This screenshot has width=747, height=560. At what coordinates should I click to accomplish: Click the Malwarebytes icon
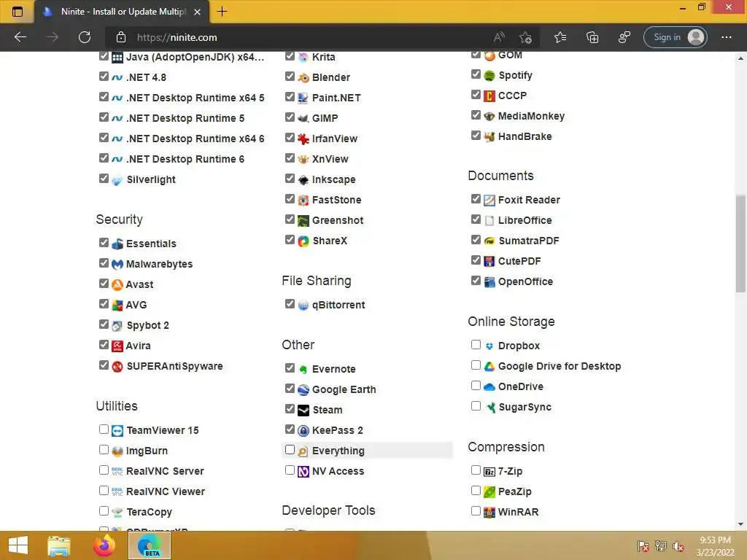(x=117, y=264)
